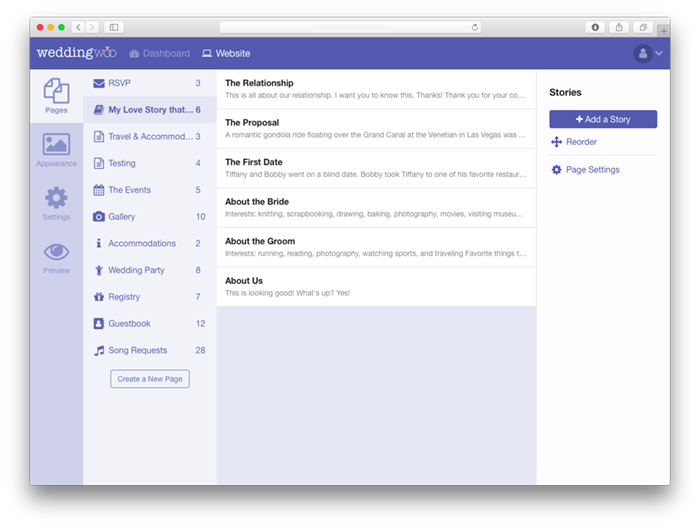The height and width of the screenshot is (528, 700).
Task: Open About the Groom story title
Action: click(x=260, y=241)
